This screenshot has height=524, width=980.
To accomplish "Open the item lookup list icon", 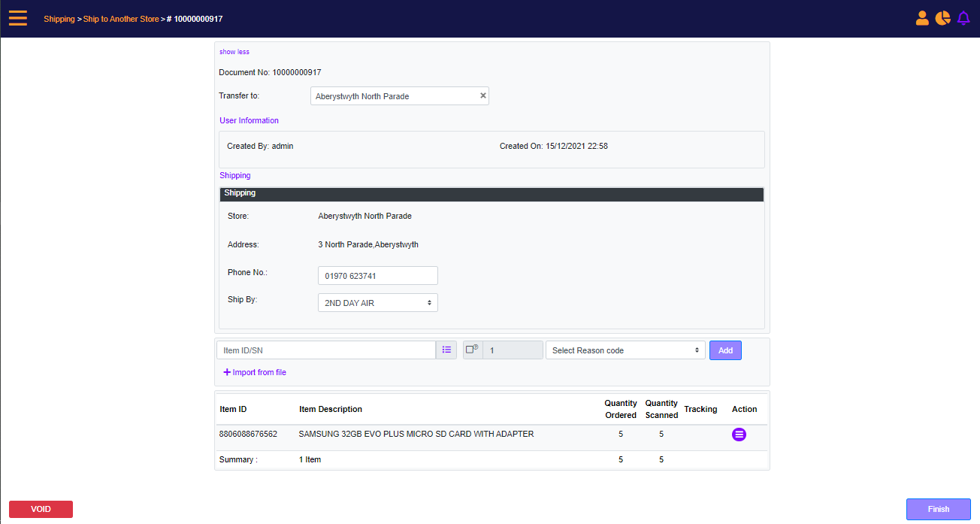I will tap(446, 350).
